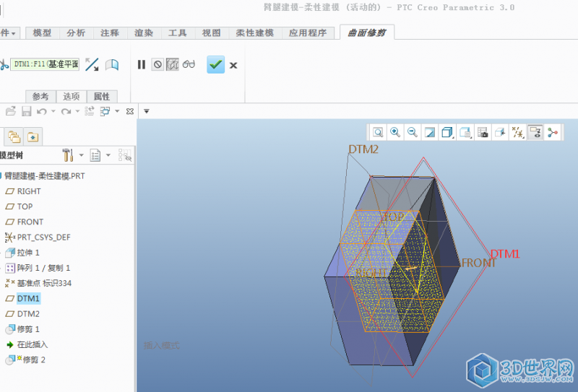The height and width of the screenshot is (392, 578).
Task: Open the redo history dropdown arrow
Action: pyautogui.click(x=77, y=111)
